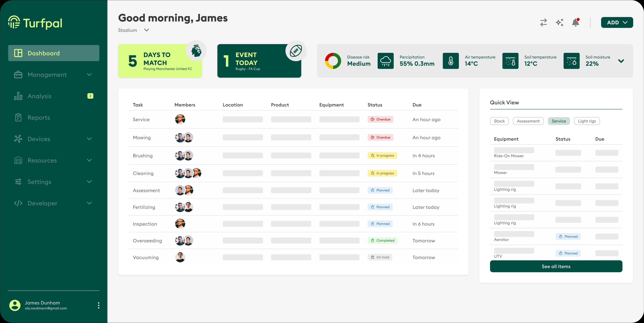644x323 pixels.
Task: Click member avatar in Service row
Action: (180, 119)
